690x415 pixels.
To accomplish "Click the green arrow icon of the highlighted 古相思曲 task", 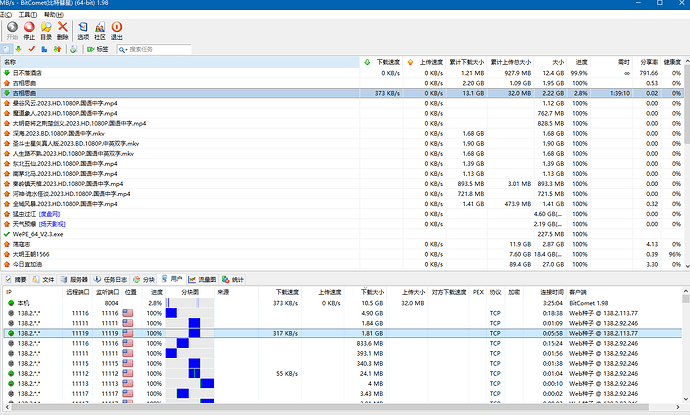I will tap(7, 93).
